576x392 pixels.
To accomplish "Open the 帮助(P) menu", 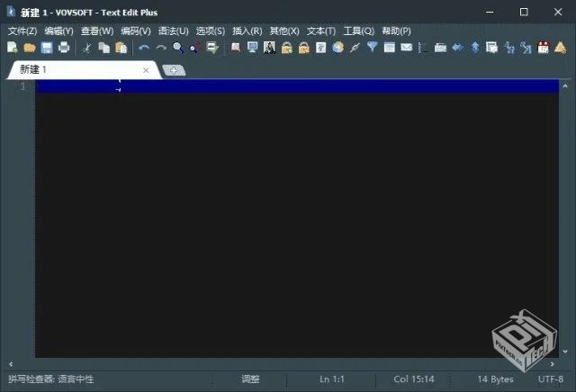I will tap(396, 31).
